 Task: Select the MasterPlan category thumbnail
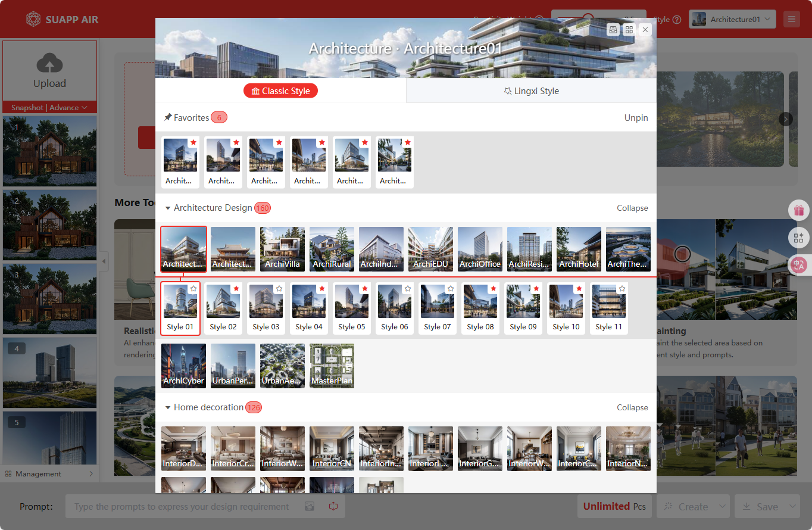pyautogui.click(x=332, y=366)
